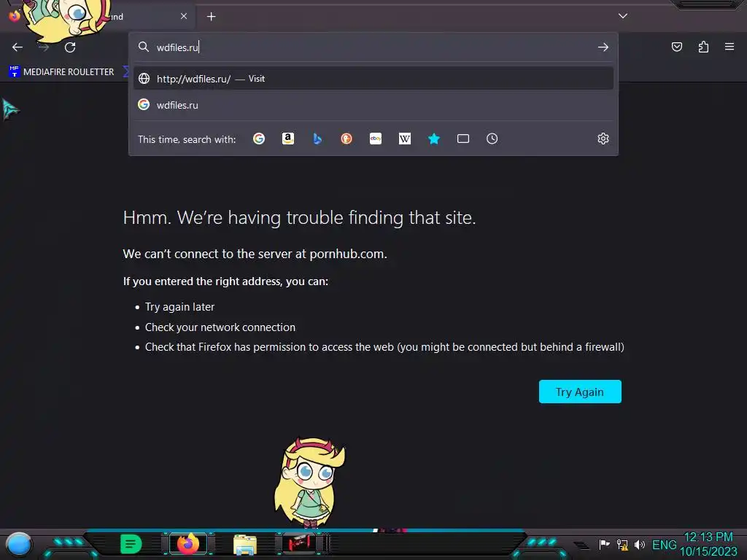This screenshot has width=747, height=560.
Task: Click the text 'Check your network connection'
Action: 220,327
